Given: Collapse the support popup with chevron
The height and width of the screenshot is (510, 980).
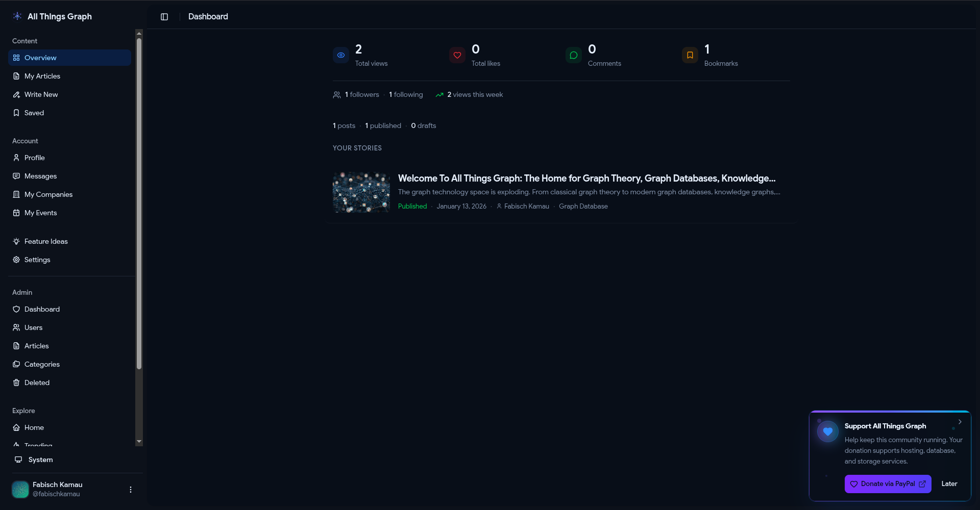Looking at the screenshot, I should [960, 422].
